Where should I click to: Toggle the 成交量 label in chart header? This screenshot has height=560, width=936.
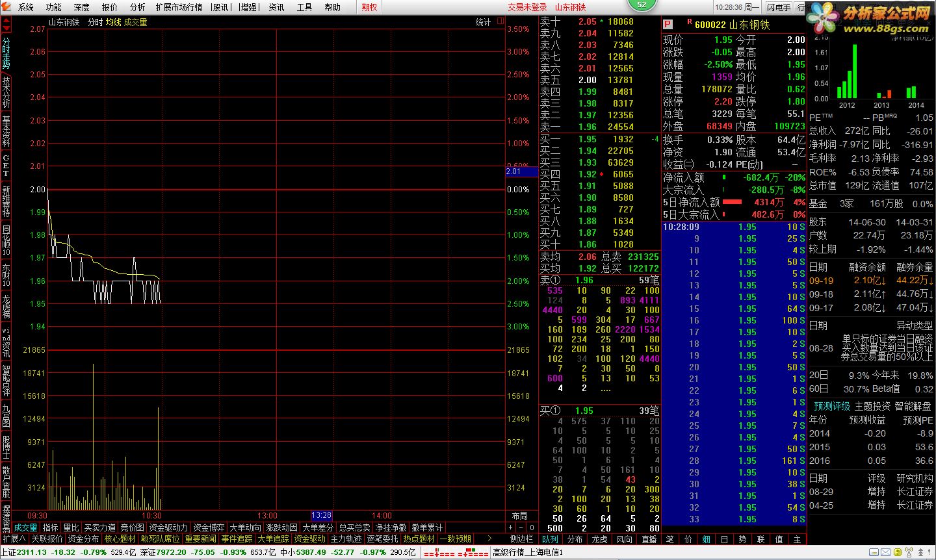coord(135,22)
